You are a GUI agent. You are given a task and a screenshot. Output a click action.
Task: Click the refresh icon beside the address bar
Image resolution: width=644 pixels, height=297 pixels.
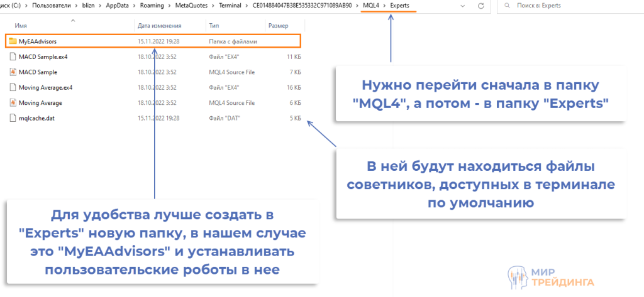[481, 6]
